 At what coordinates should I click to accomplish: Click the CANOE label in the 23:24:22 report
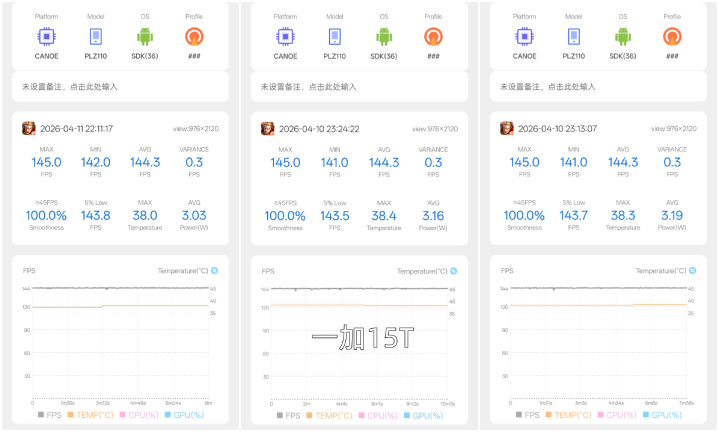coord(285,56)
